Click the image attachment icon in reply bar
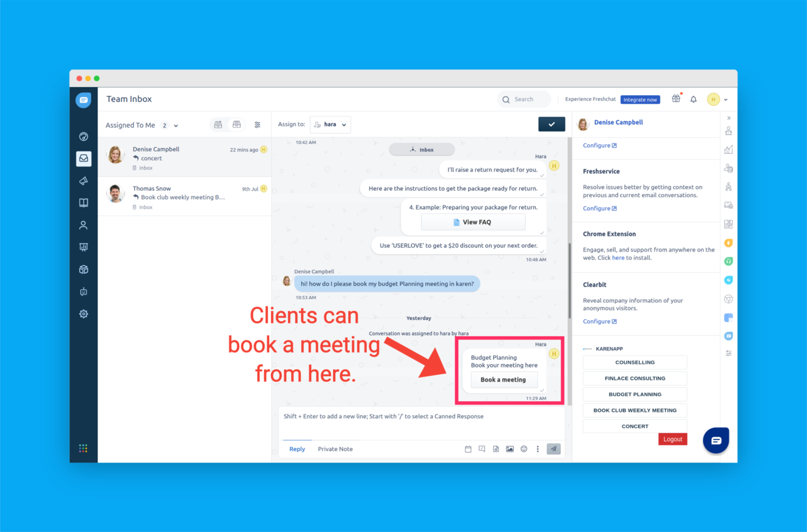The width and height of the screenshot is (807, 532). [510, 449]
